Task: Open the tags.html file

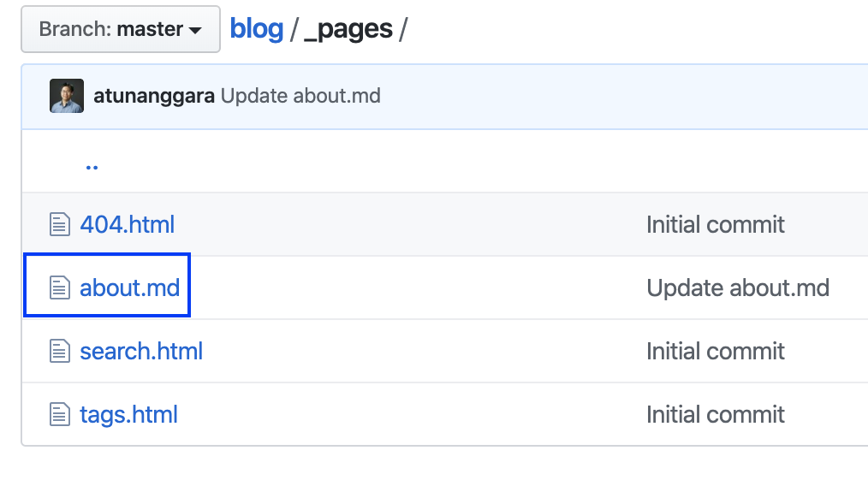Action: [x=128, y=415]
